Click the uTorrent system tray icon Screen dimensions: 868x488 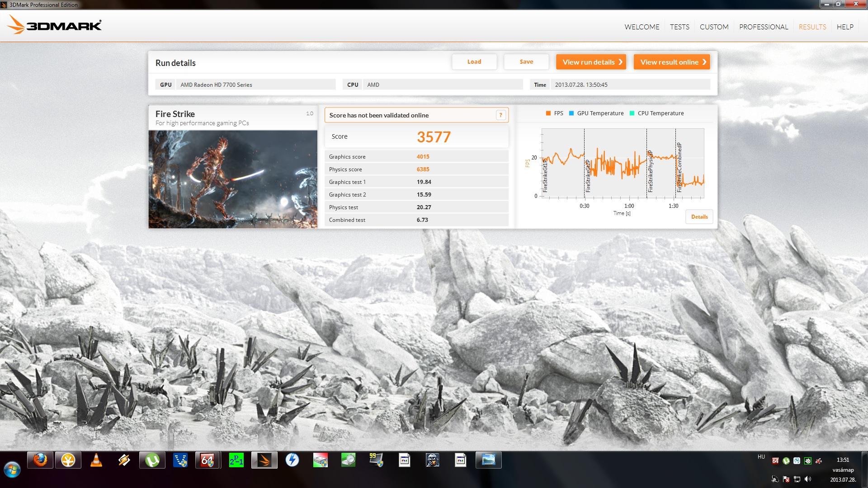786,461
